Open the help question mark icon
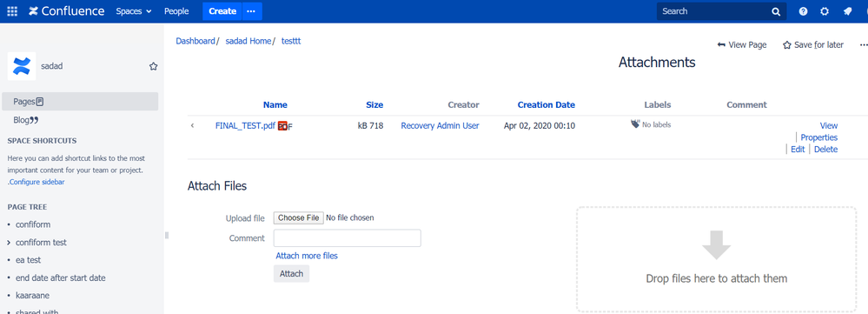The height and width of the screenshot is (314, 868). pyautogui.click(x=803, y=11)
